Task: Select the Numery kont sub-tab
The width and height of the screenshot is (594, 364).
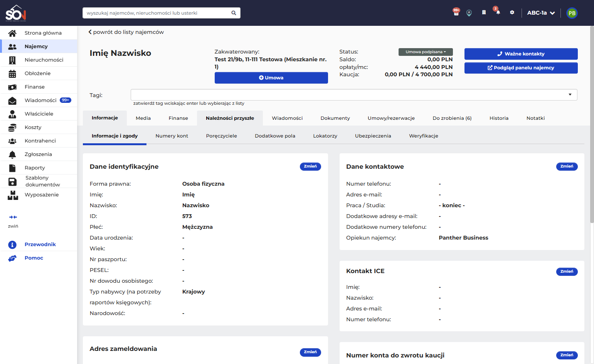Action: point(172,136)
